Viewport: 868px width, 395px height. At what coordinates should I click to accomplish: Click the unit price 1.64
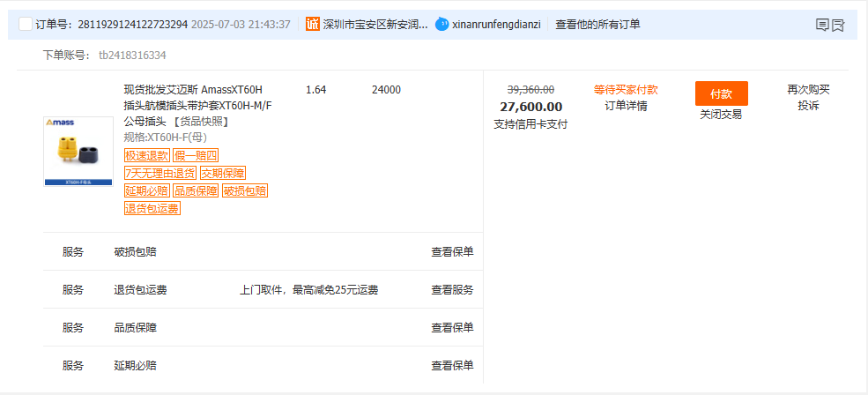(316, 90)
